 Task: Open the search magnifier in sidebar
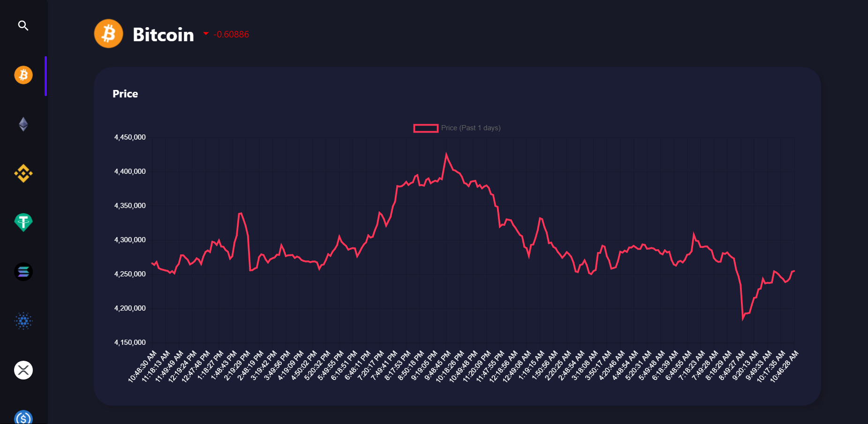point(23,26)
